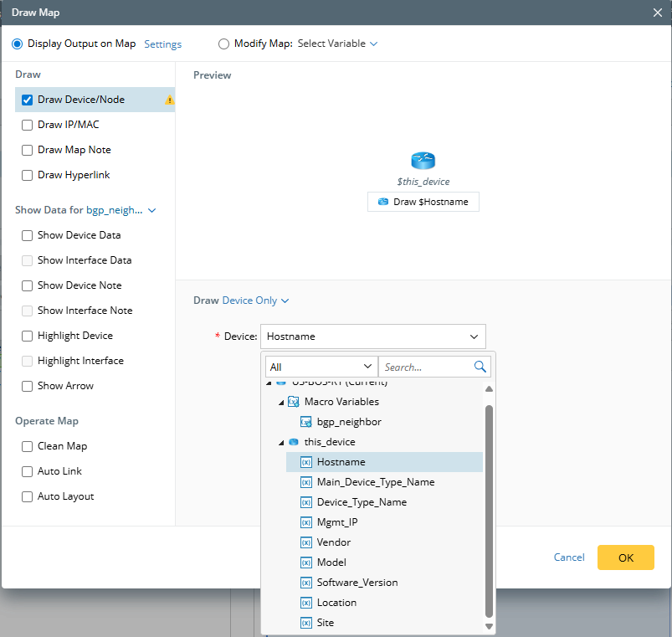This screenshot has height=637, width=672.
Task: Click the variable icon next to Mgmt_IP
Action: click(306, 522)
